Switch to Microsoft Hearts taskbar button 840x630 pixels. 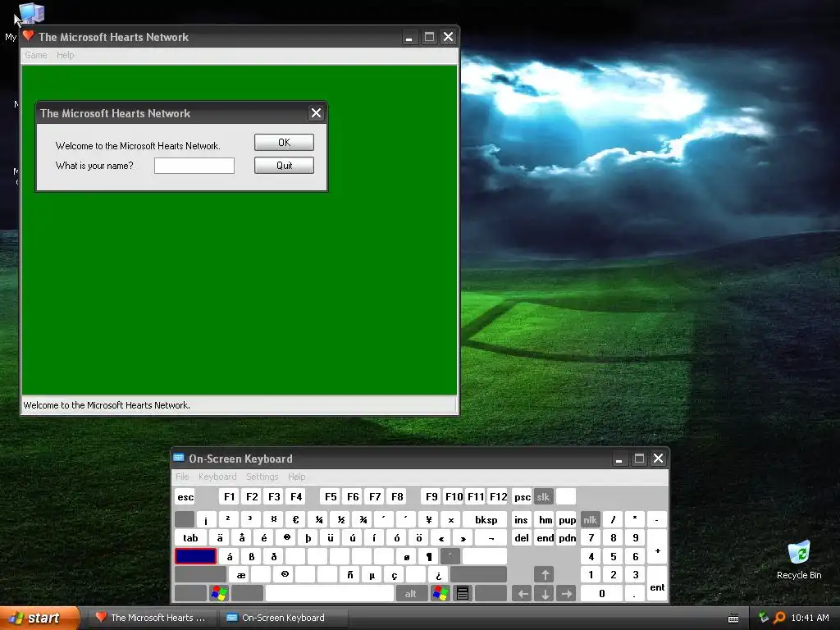point(151,618)
